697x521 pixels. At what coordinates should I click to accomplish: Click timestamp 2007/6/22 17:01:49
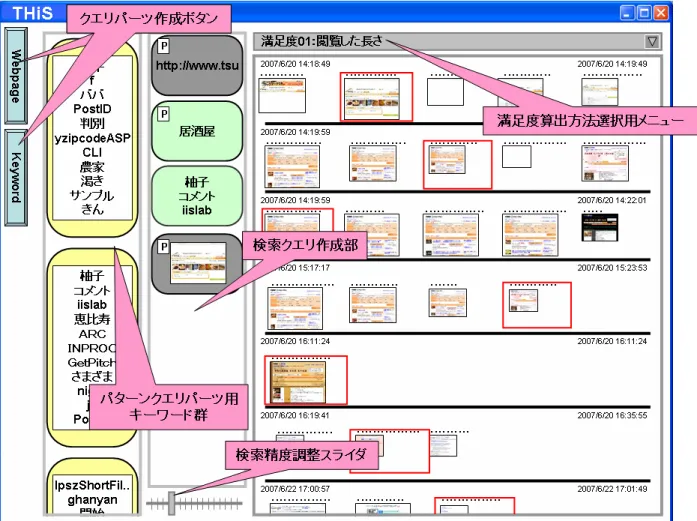(612, 489)
